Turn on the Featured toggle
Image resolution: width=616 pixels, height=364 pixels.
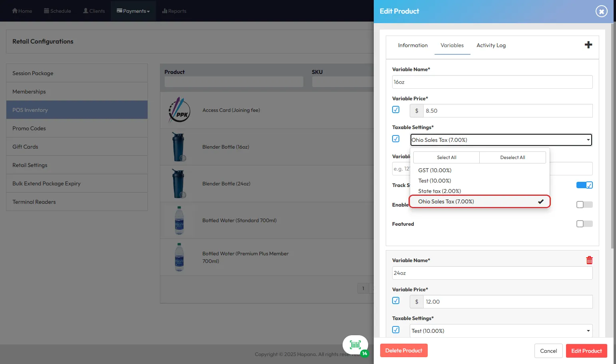coord(584,224)
